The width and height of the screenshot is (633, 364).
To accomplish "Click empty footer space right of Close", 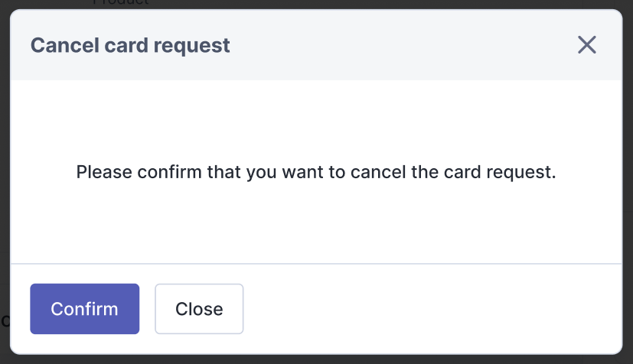I will (429, 309).
